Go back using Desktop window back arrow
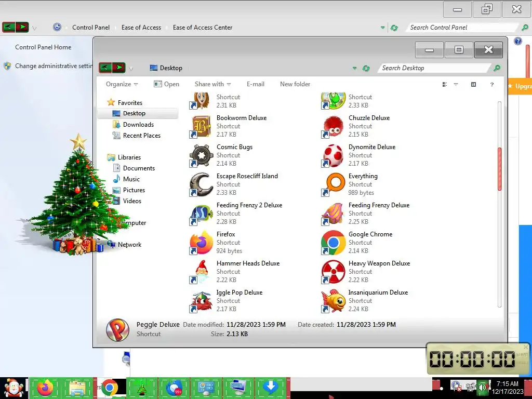 coord(105,68)
